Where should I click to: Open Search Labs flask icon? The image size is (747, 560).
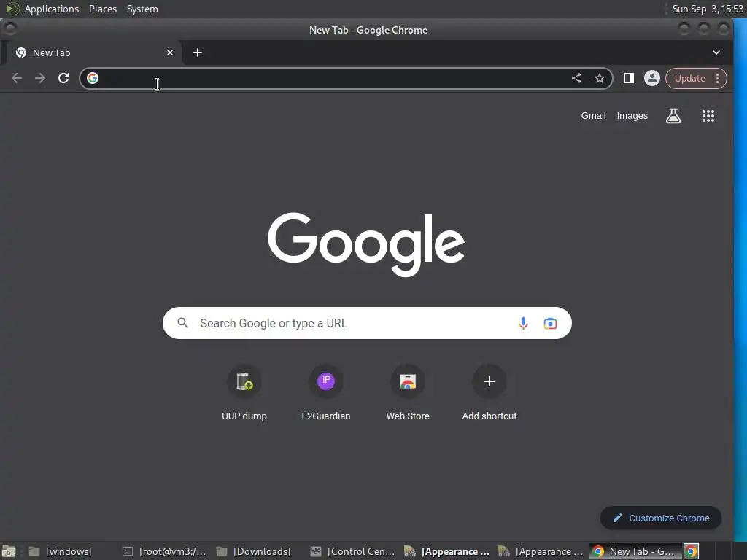point(673,116)
